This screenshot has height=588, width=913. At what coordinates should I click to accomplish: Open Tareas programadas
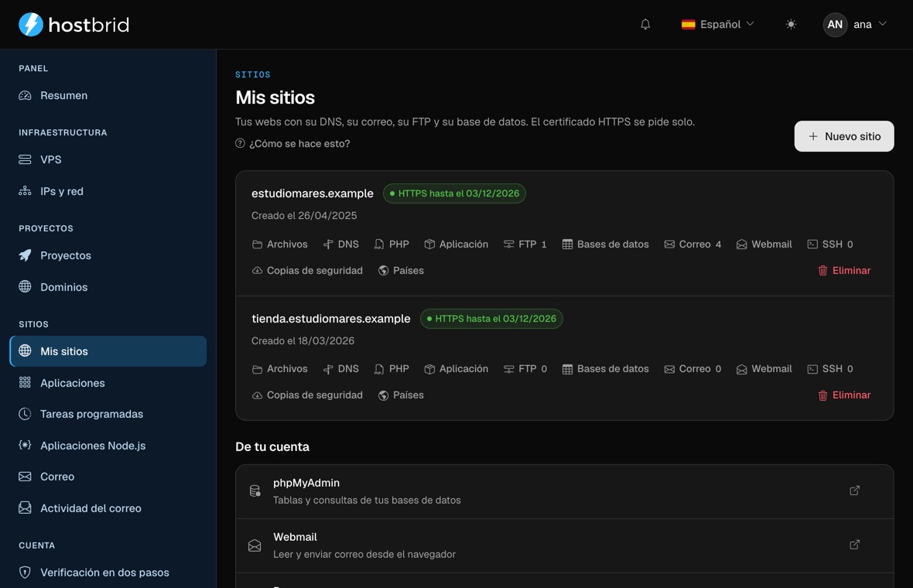108,414
